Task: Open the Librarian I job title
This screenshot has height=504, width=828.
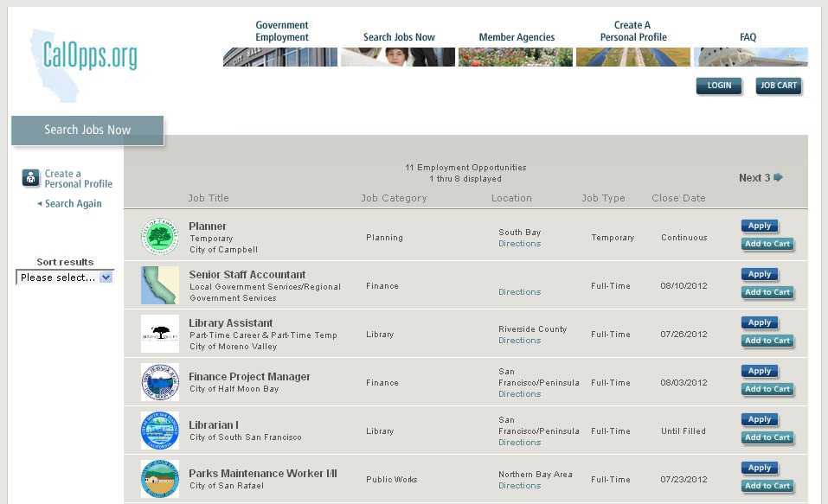Action: [x=214, y=424]
